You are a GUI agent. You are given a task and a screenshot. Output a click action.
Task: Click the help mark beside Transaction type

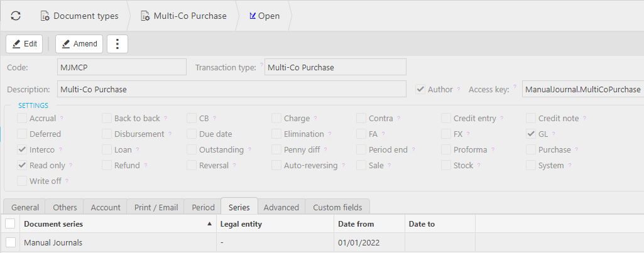click(x=261, y=64)
